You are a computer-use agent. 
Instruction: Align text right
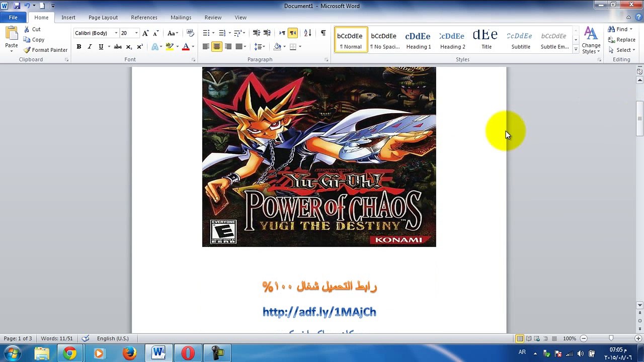point(228,47)
